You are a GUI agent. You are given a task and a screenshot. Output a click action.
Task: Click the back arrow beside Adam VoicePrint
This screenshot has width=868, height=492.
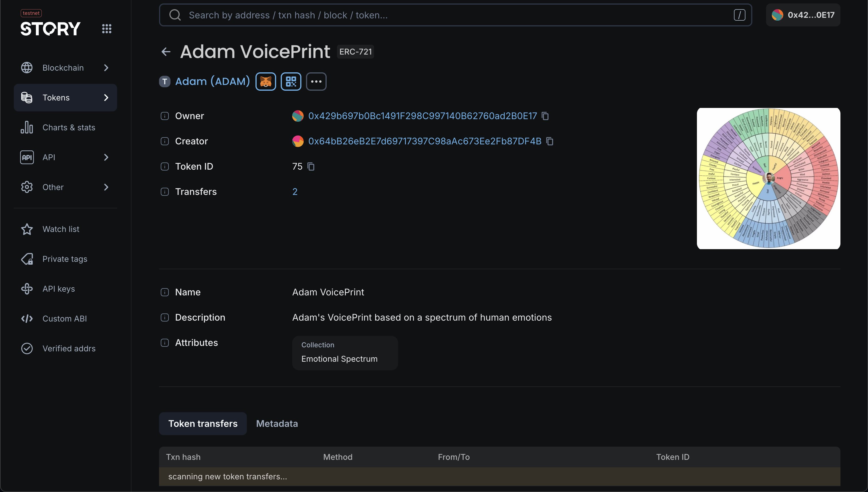coord(166,52)
